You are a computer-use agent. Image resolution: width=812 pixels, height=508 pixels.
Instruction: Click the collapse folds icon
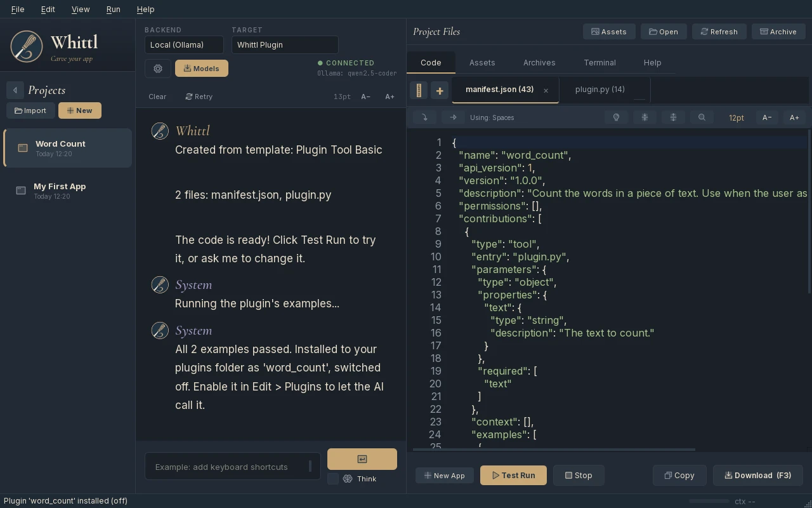(x=645, y=117)
